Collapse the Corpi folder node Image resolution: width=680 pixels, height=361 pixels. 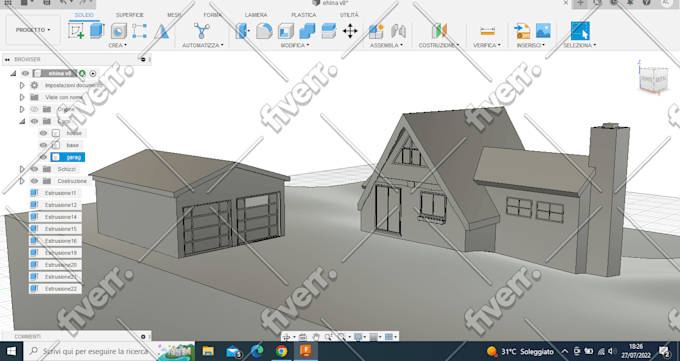click(22, 121)
